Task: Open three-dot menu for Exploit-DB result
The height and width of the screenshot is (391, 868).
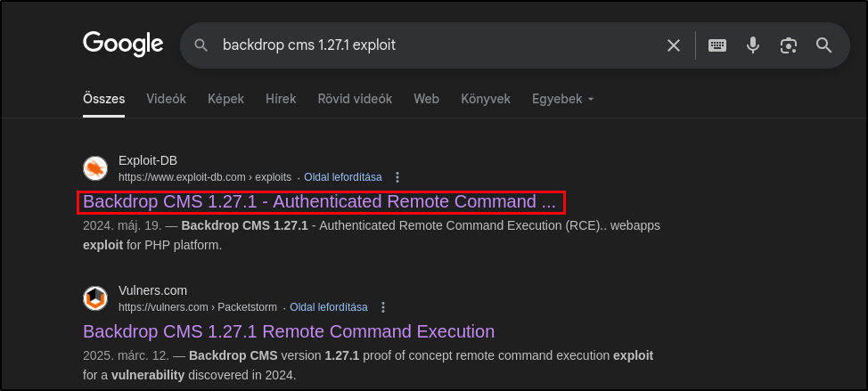Action: coord(397,177)
